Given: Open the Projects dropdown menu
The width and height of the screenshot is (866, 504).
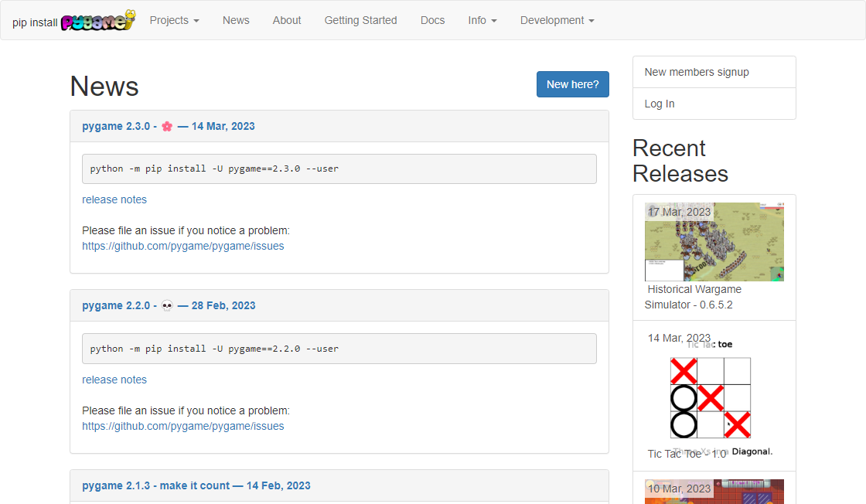Looking at the screenshot, I should pyautogui.click(x=174, y=20).
